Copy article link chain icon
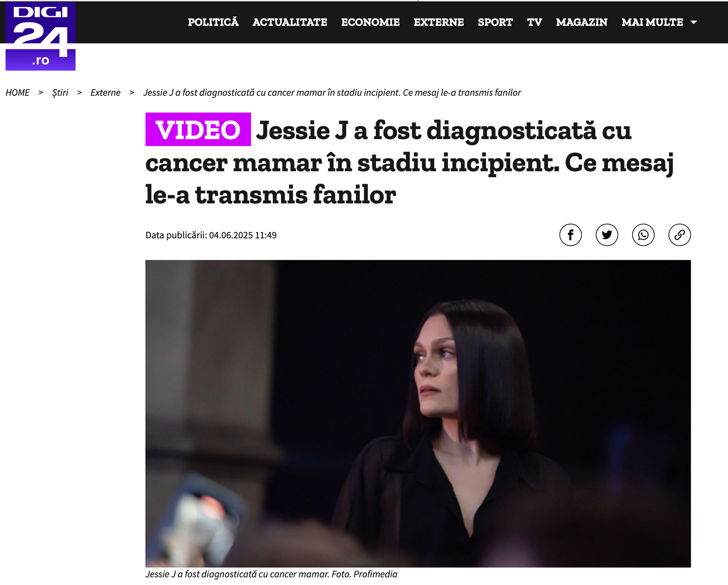This screenshot has width=728, height=585. 679,235
